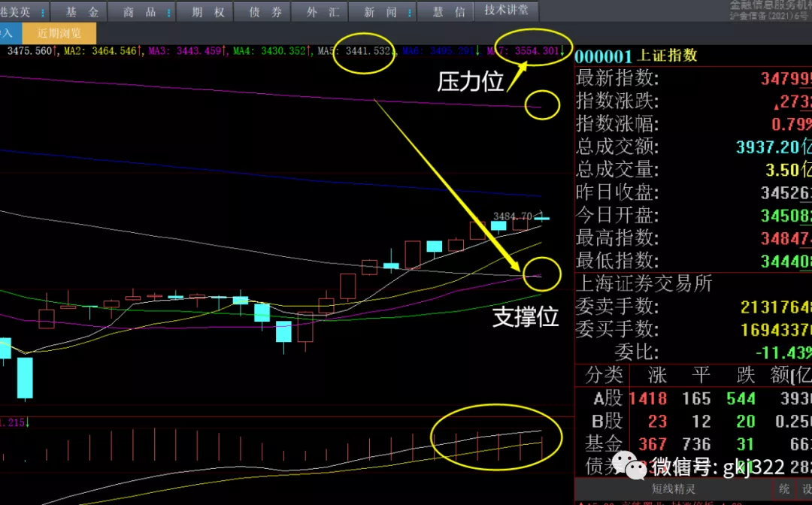Select the 总成交额 row label
812x505 pixels.
tap(617, 147)
